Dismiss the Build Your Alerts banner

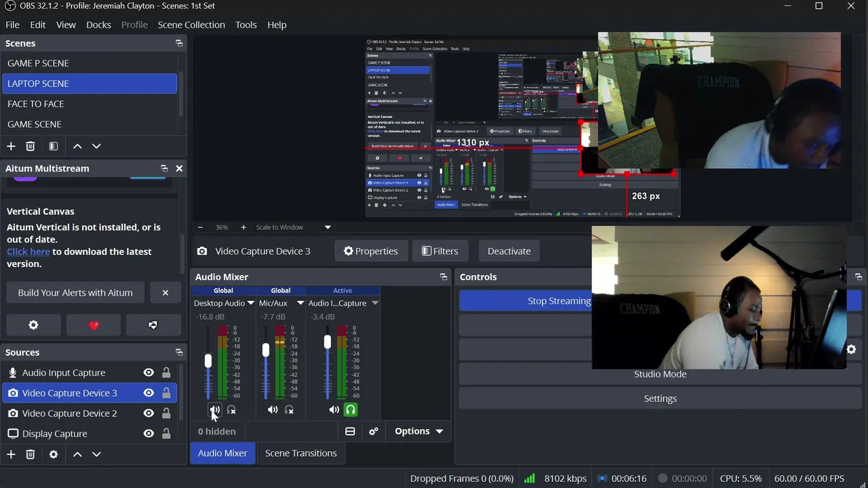[165, 292]
